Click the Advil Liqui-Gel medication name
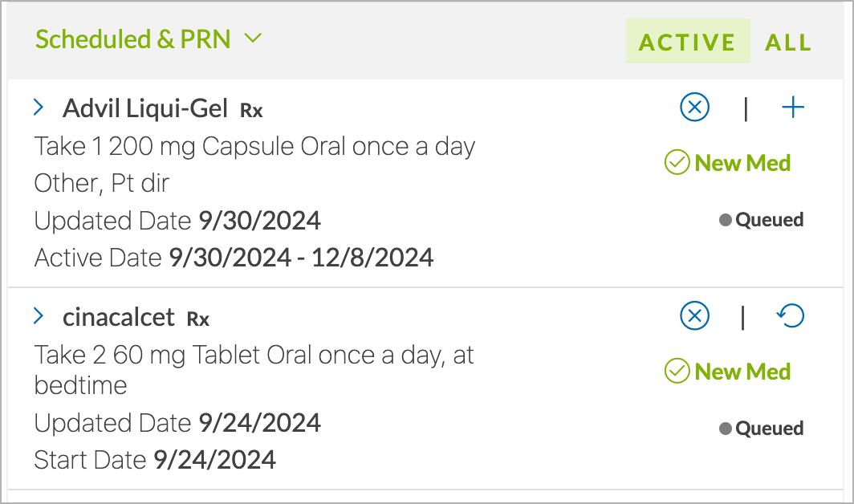 [144, 108]
